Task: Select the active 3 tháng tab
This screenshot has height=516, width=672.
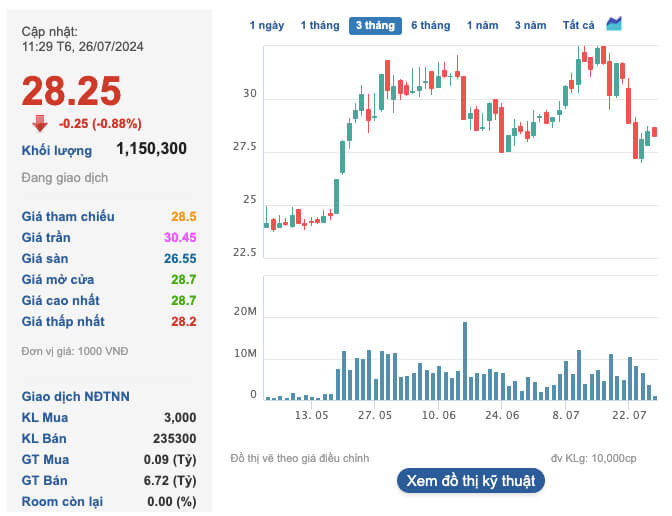Action: [374, 25]
